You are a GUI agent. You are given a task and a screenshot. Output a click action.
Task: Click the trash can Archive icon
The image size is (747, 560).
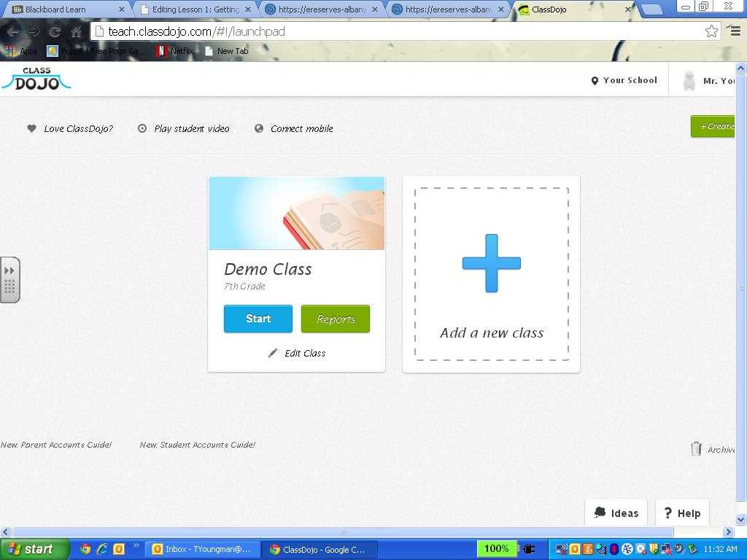pyautogui.click(x=696, y=448)
